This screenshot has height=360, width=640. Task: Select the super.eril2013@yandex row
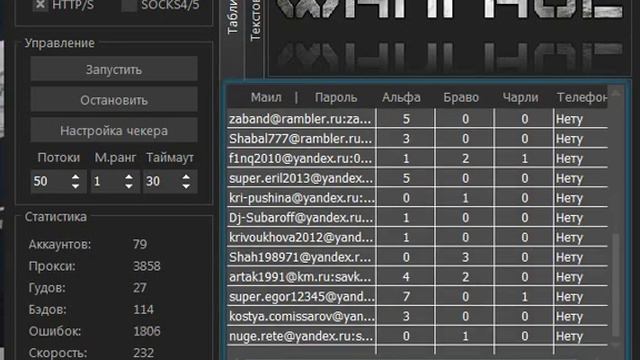tap(417, 178)
